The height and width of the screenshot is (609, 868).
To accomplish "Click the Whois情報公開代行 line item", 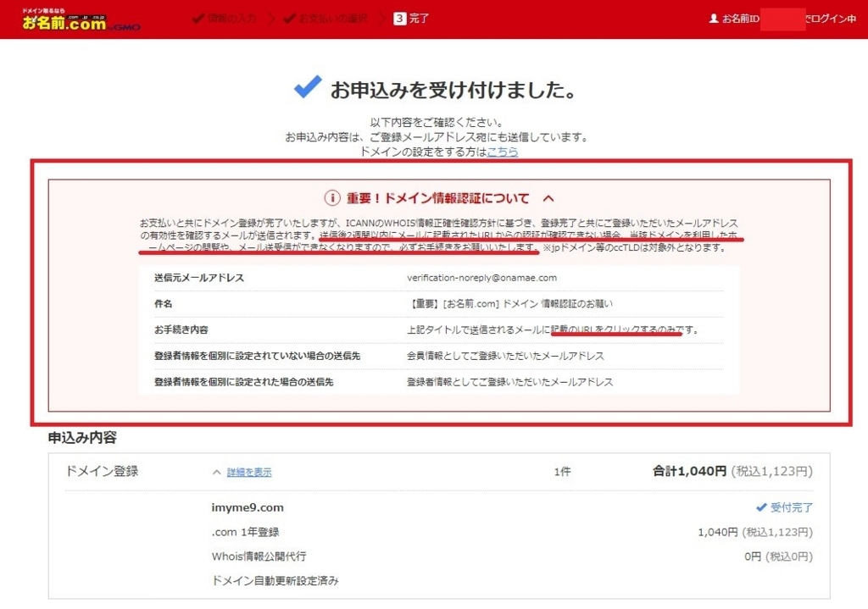I will (x=259, y=556).
